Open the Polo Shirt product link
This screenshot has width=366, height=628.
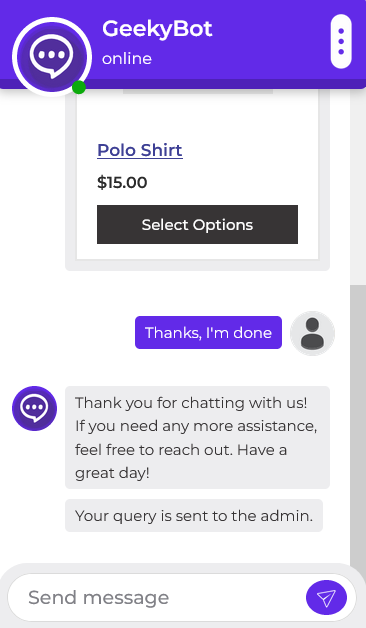(140, 150)
